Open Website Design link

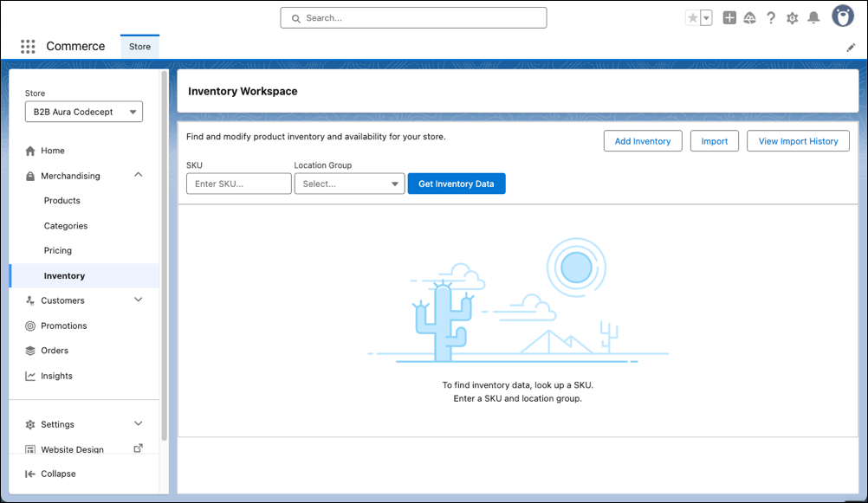72,449
